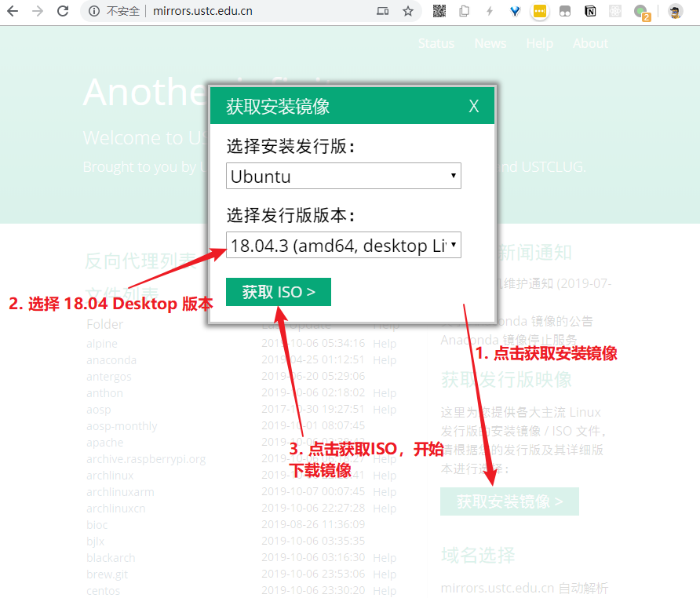Open the Ubuntu distribution dropdown

[x=343, y=176]
